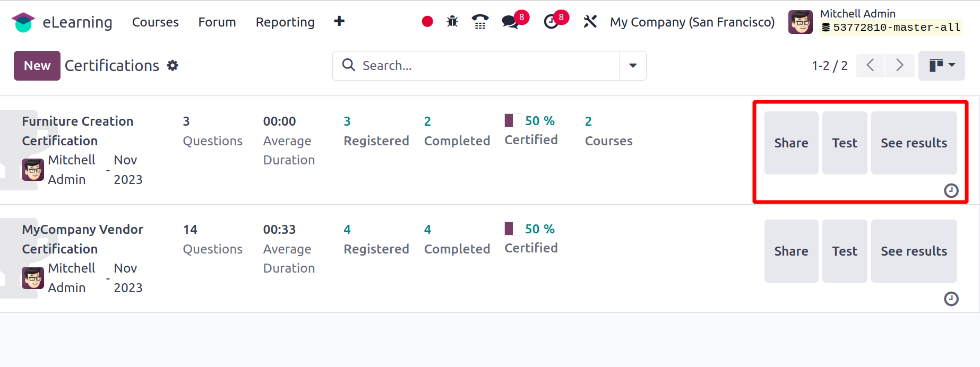Click the eLearning app logo icon
The width and height of the screenshot is (980, 367).
coord(23,22)
